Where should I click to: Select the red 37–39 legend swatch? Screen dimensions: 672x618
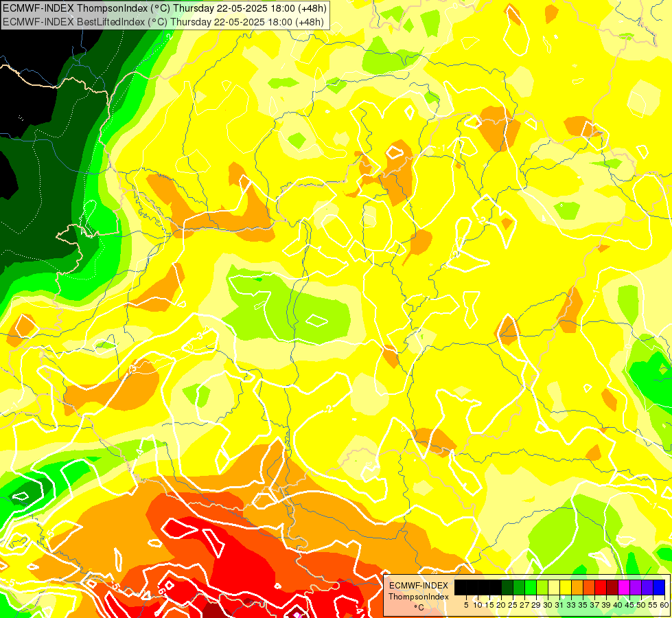pos(601,588)
